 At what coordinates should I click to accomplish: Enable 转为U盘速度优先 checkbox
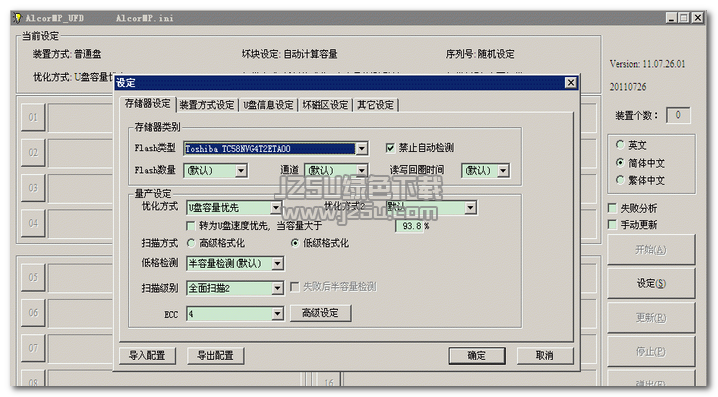click(x=191, y=226)
